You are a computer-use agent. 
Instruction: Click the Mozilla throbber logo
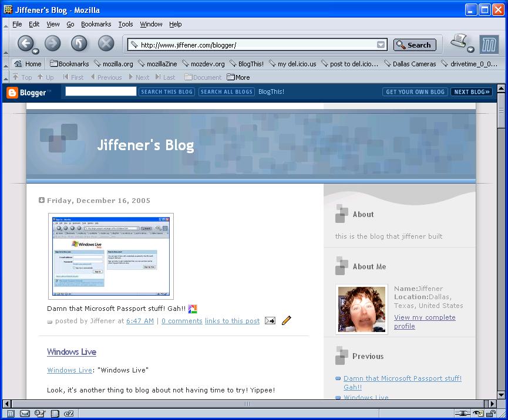point(489,45)
